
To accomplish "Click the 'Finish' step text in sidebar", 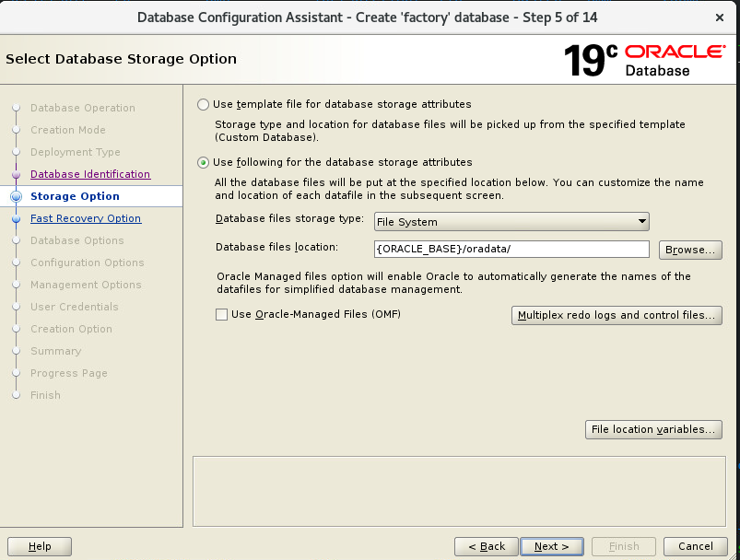I will pos(45,395).
